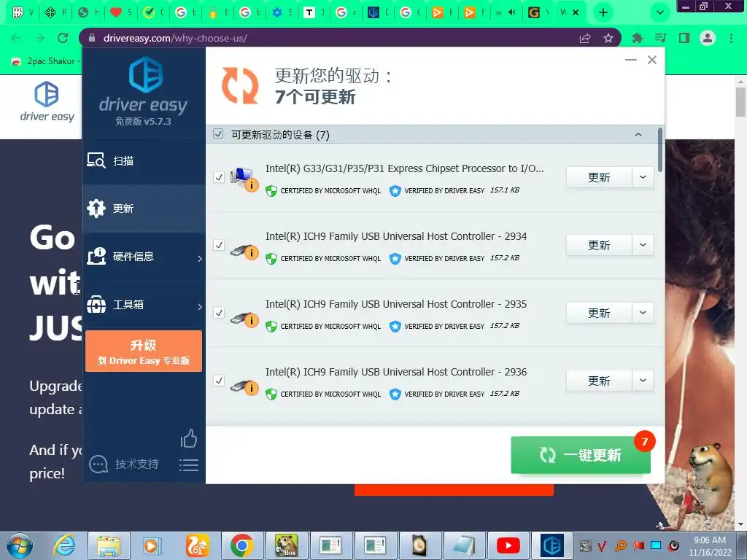Viewport: 747px width, 560px height.
Task: Toggle Chrome side panel icon
Action: 684,38
